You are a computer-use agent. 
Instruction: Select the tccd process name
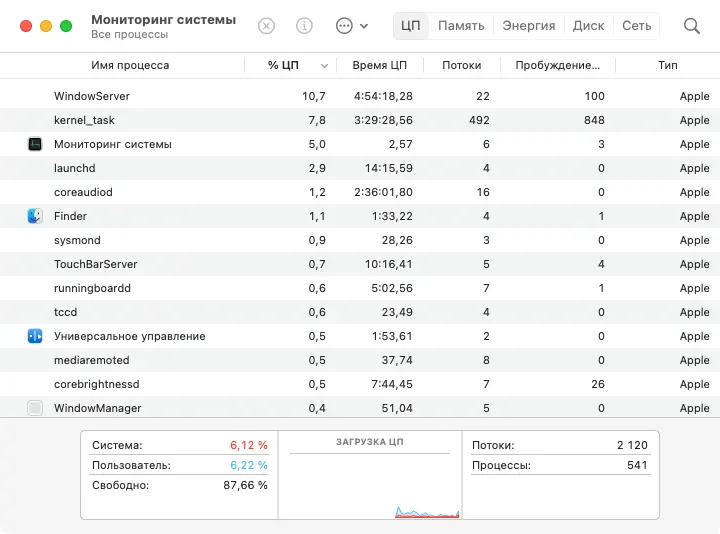65,312
